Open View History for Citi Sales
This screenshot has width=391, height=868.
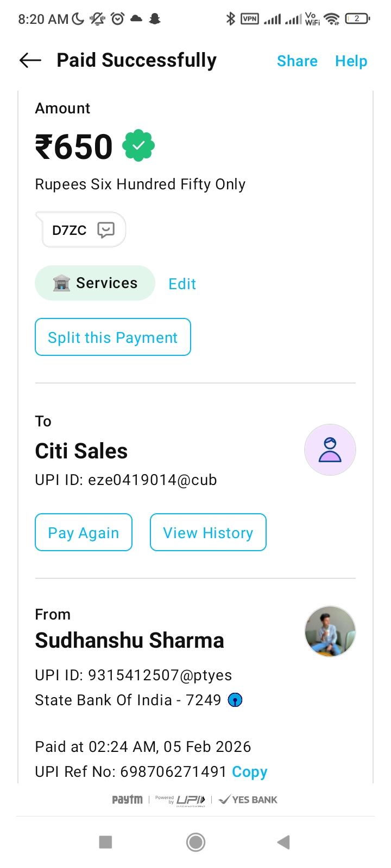pyautogui.click(x=208, y=533)
